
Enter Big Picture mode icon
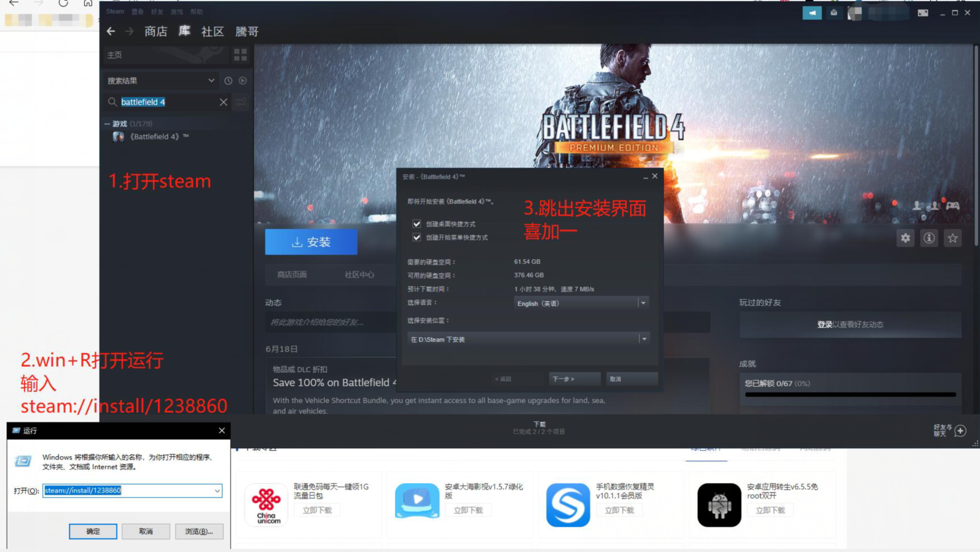(x=923, y=12)
